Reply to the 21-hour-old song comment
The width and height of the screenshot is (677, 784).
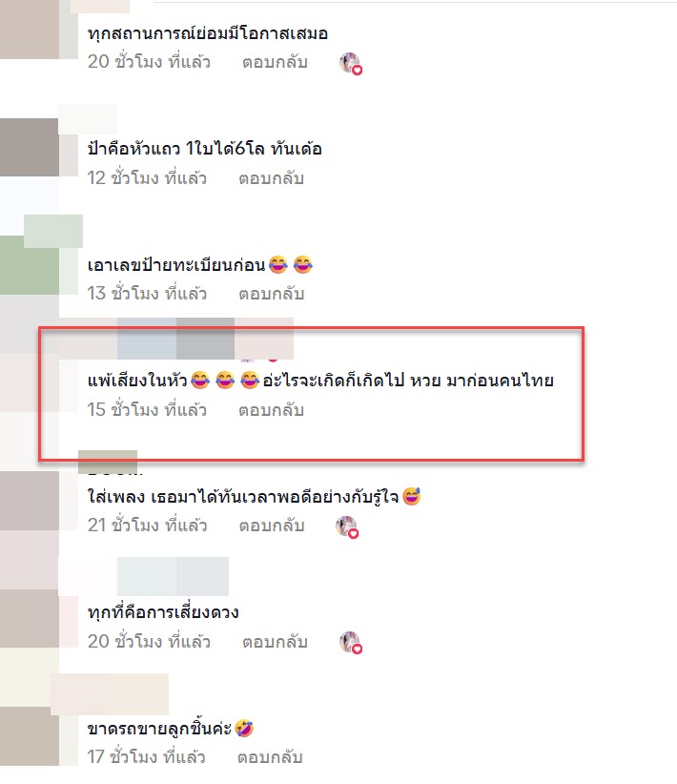click(272, 526)
